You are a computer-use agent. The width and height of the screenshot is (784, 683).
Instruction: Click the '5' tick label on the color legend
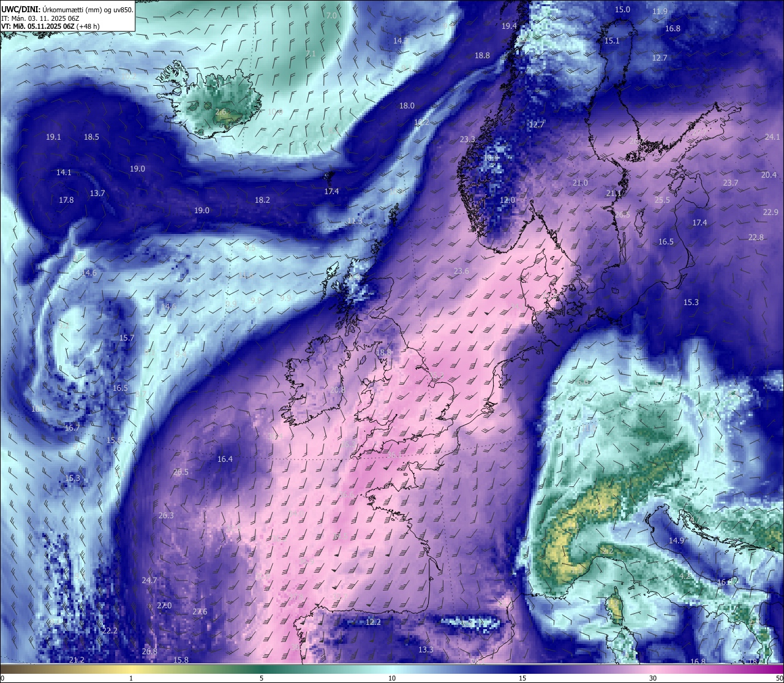pos(262,678)
